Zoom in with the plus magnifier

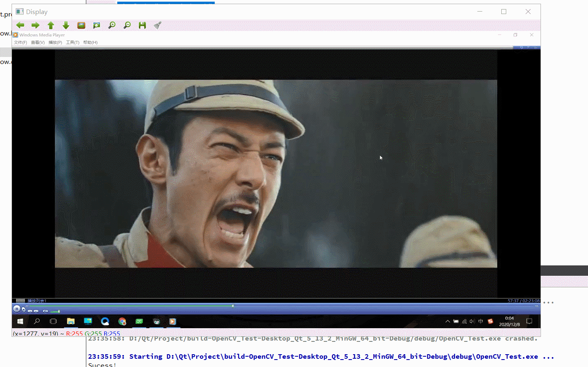[112, 25]
